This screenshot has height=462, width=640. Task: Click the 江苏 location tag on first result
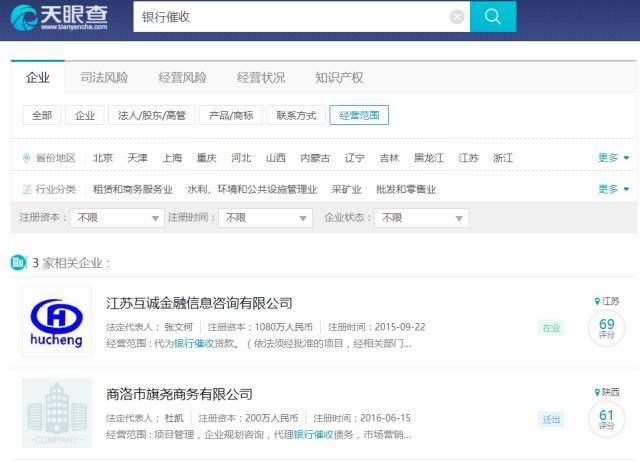pos(607,301)
